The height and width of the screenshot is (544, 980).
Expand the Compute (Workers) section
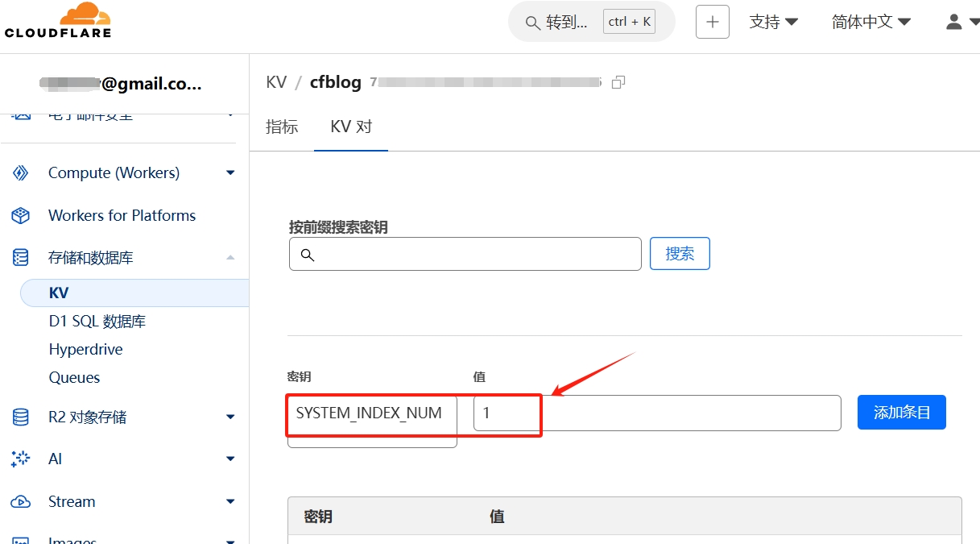(x=230, y=172)
